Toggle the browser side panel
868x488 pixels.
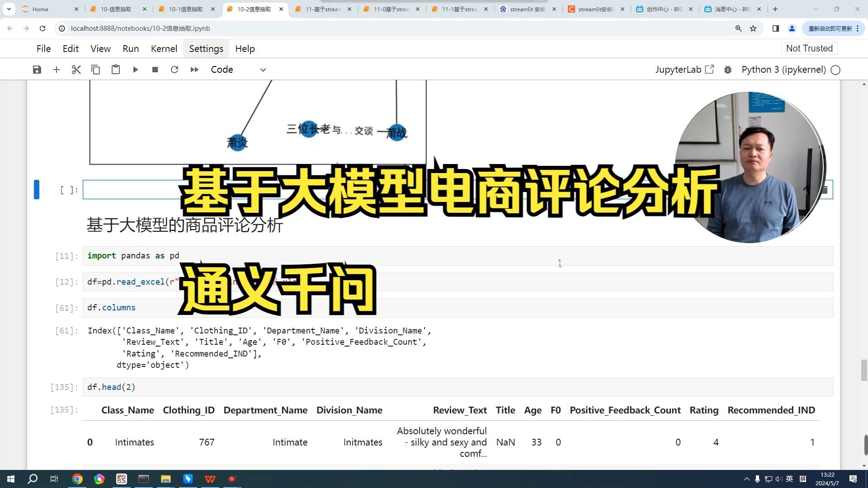776,28
